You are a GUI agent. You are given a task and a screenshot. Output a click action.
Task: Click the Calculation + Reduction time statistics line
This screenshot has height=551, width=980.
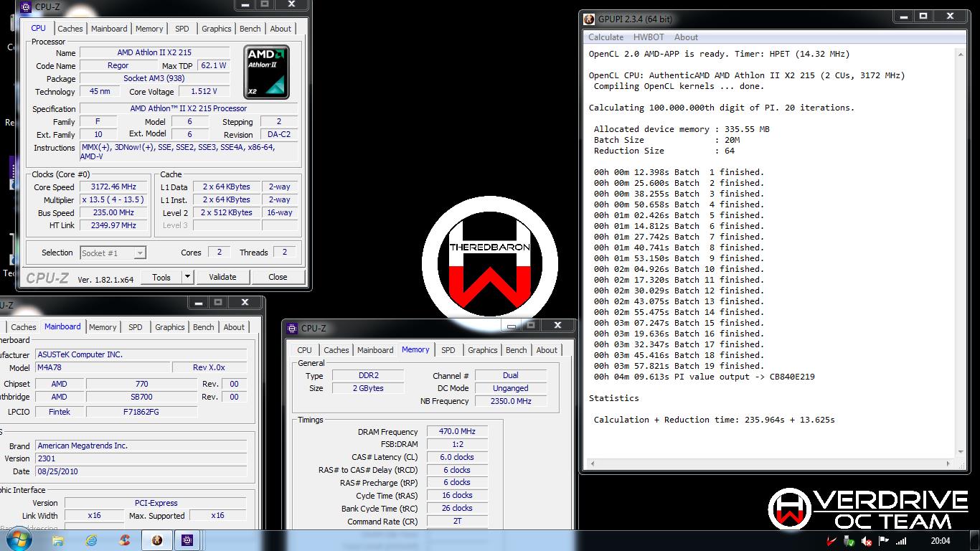tap(714, 420)
